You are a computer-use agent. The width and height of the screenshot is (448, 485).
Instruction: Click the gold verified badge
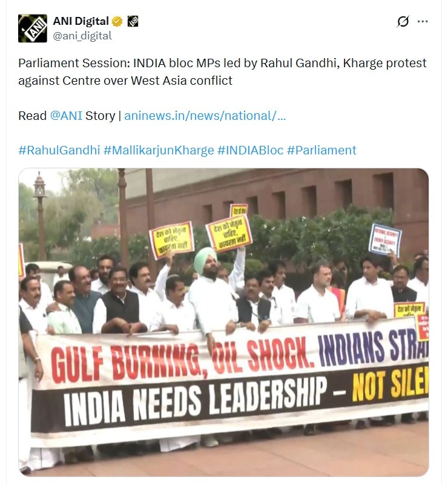(117, 21)
